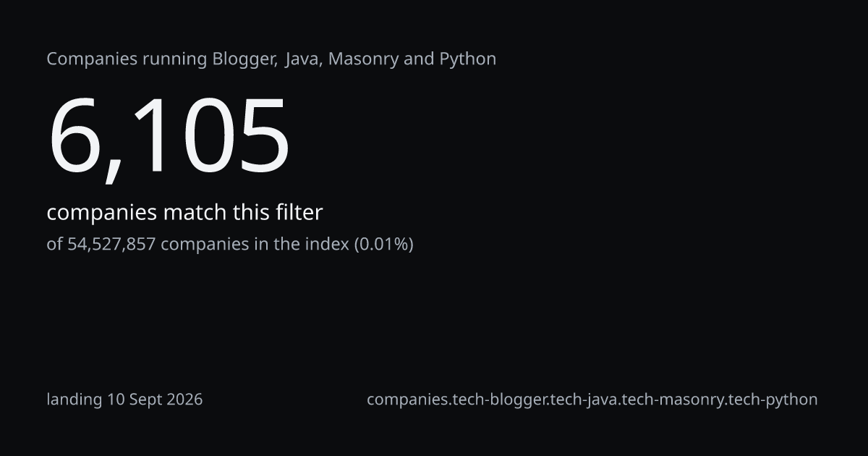Screen dimensions: 868x456
Task: Select the 54,527,857 total companies figure
Action: tap(111, 244)
